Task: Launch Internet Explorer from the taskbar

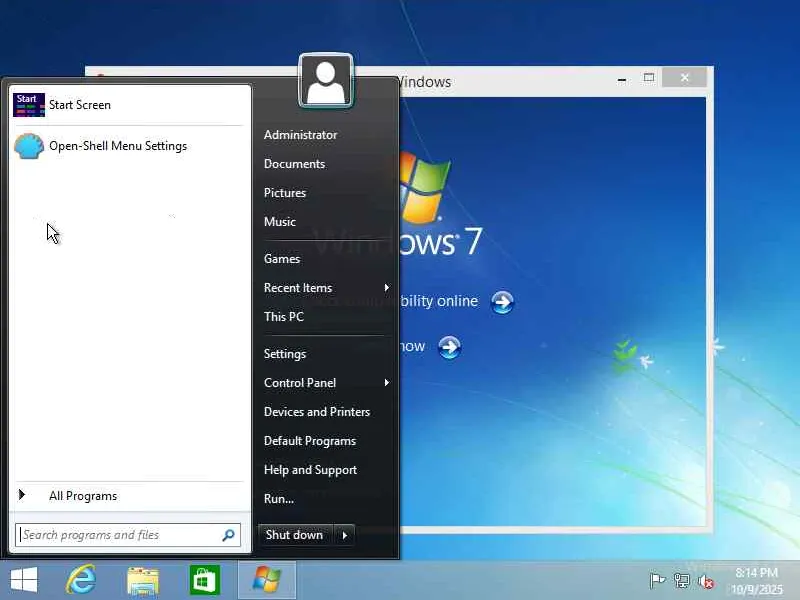Action: click(x=82, y=580)
